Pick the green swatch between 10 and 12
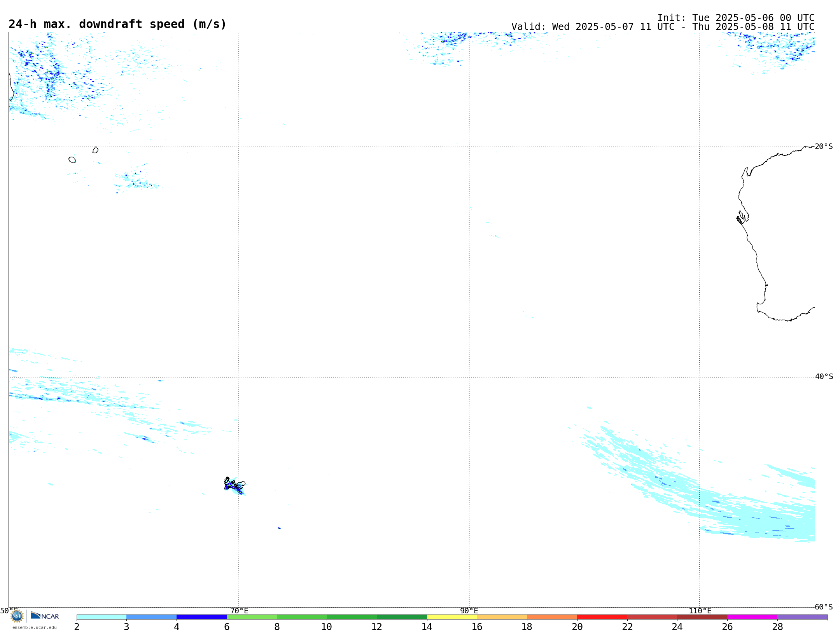Screen dimensions: 840x632 [x=352, y=617]
